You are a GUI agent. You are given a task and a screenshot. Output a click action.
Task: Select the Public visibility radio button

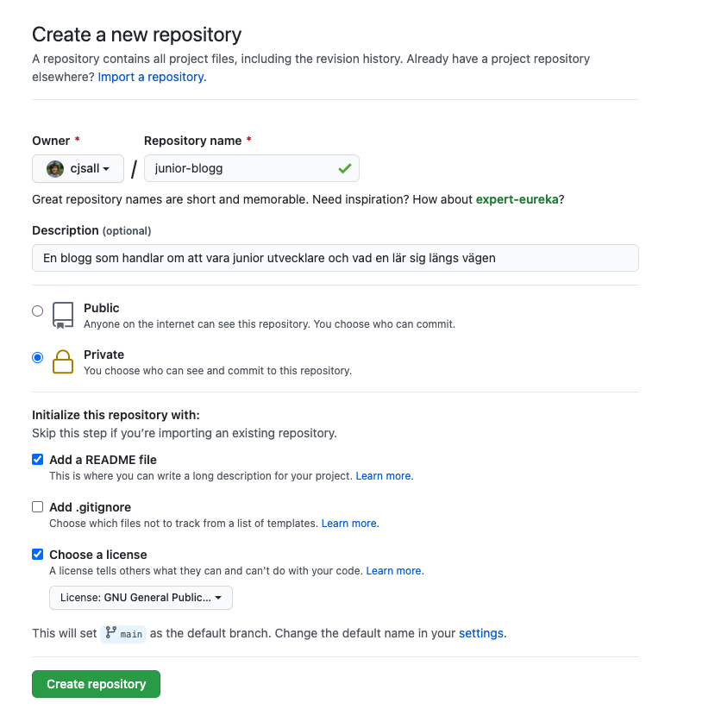click(x=37, y=311)
